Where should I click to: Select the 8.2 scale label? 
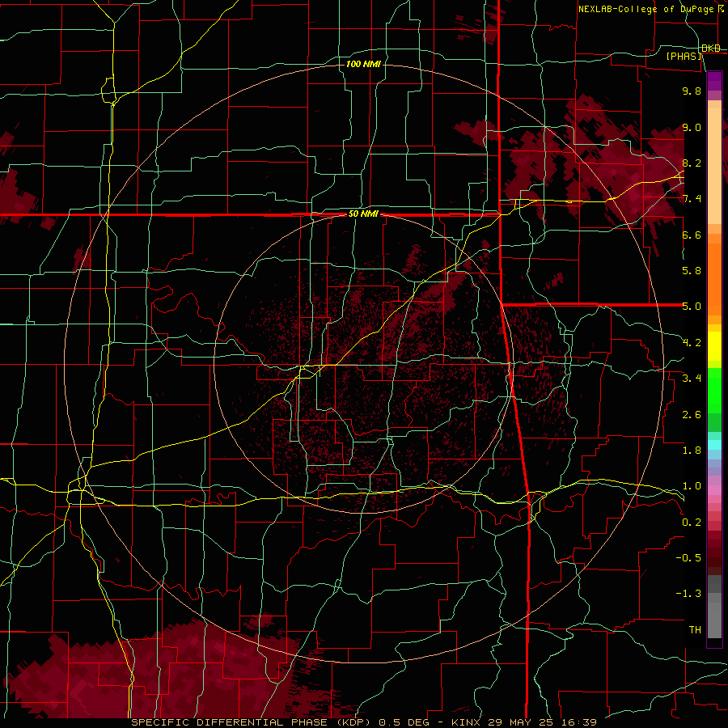pyautogui.click(x=692, y=163)
